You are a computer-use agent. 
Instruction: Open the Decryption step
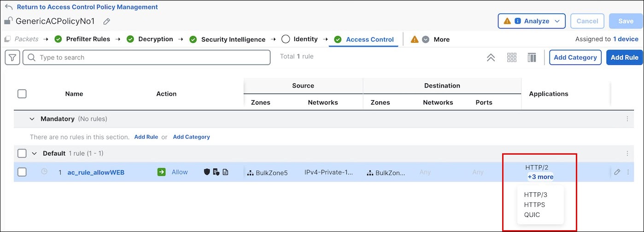[x=156, y=39]
